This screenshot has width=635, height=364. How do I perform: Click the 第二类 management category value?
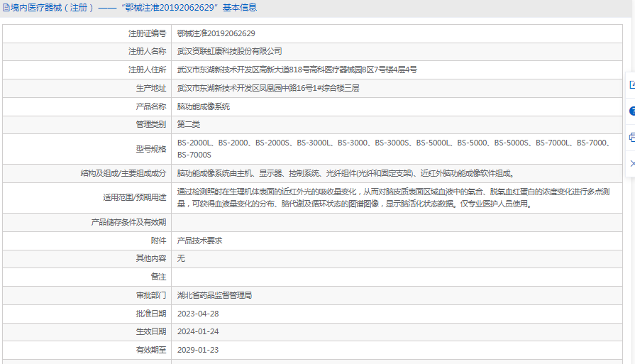coord(188,124)
